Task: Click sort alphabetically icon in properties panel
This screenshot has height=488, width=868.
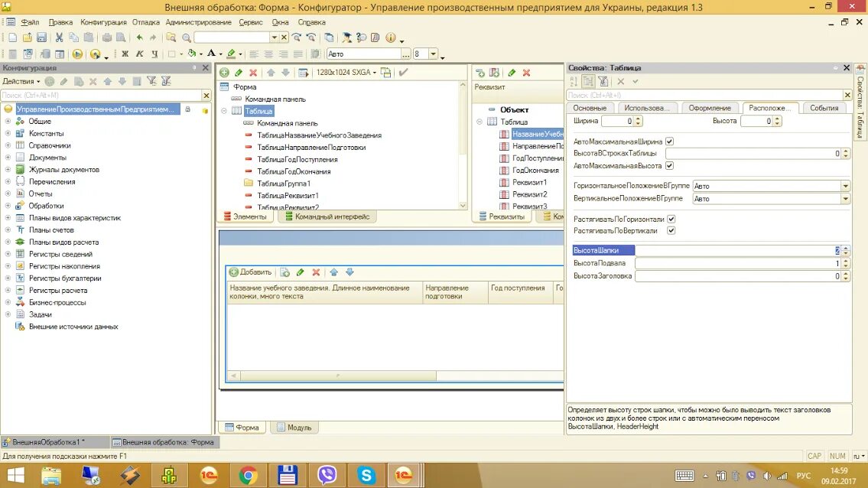Action: (574, 81)
